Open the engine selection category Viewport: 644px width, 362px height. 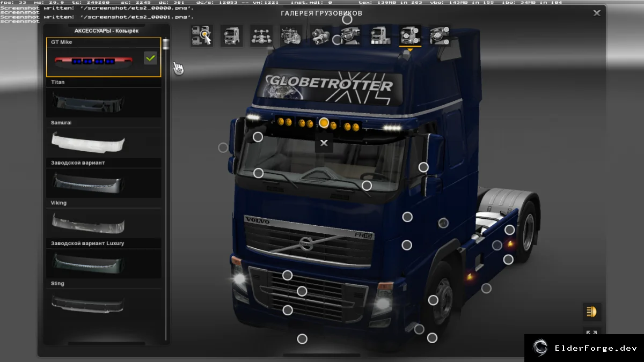(291, 36)
